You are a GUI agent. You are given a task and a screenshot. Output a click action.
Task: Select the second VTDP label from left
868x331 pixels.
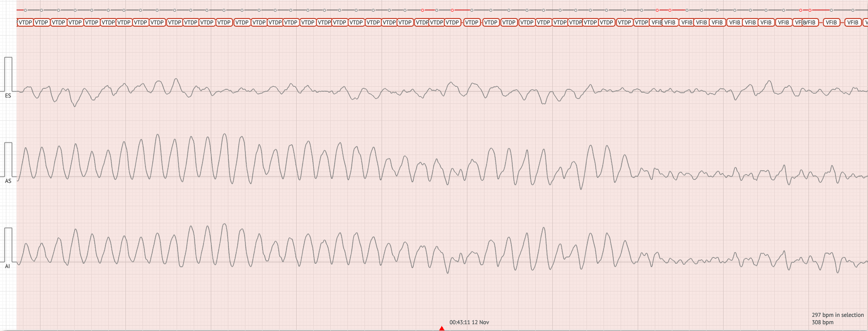click(41, 22)
